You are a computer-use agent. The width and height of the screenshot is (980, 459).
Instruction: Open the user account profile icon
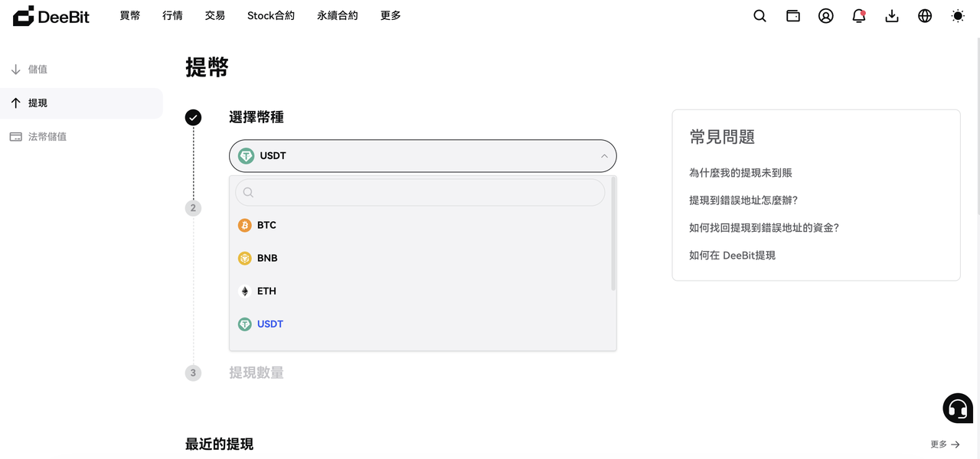pos(825,15)
